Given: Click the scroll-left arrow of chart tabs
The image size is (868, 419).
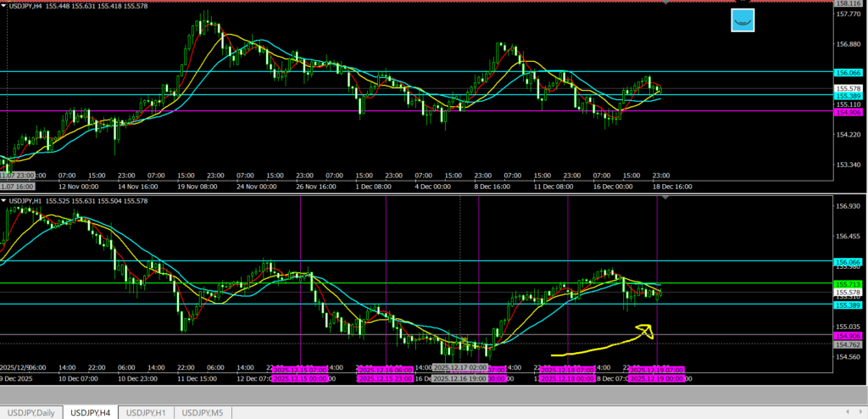Looking at the screenshot, I should pos(846,412).
